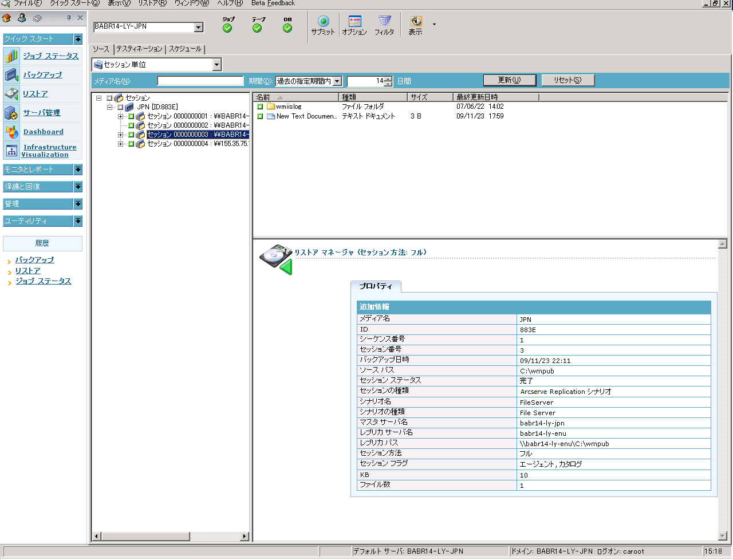Check the セッション 0000000001 selection box
Image resolution: width=733 pixels, height=560 pixels.
[x=131, y=116]
